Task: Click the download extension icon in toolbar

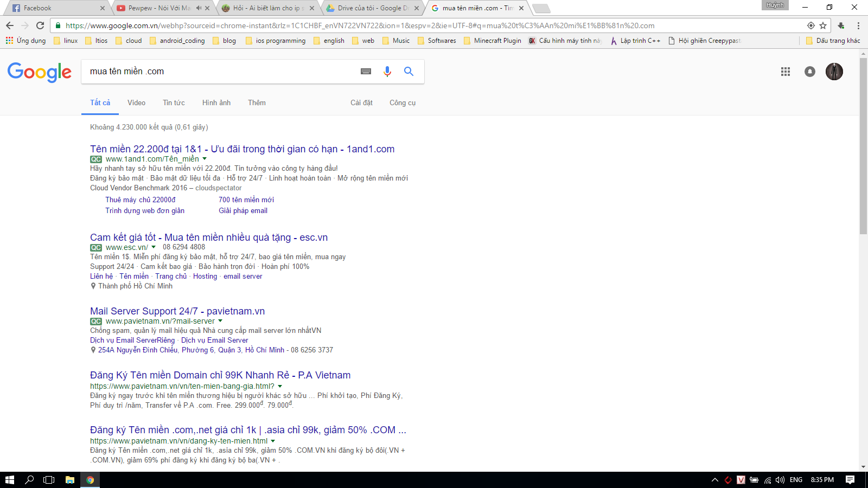Action: pos(841,25)
